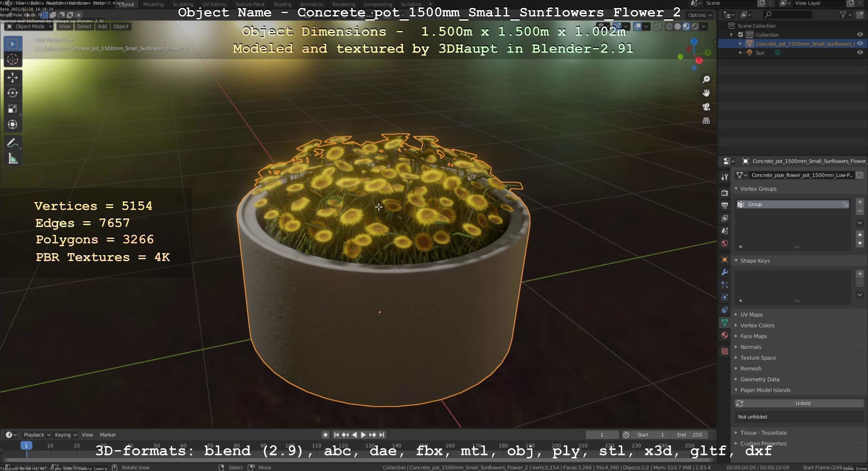
Task: Open the Material properties tab
Action: pos(725,335)
